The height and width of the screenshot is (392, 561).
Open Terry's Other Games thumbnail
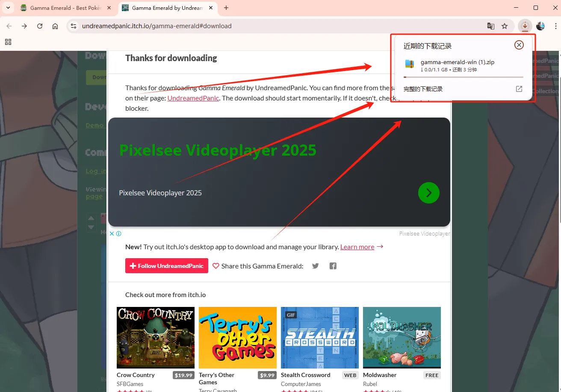point(238,338)
